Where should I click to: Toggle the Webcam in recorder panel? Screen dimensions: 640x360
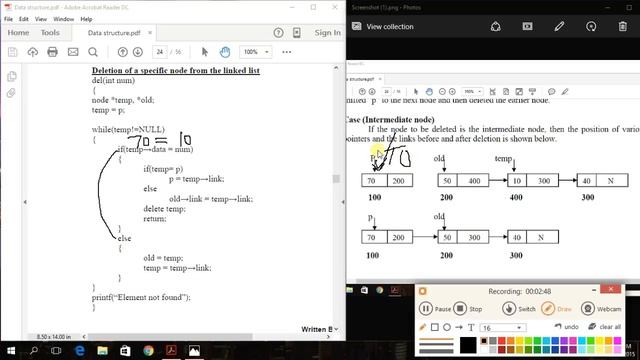tap(601, 309)
